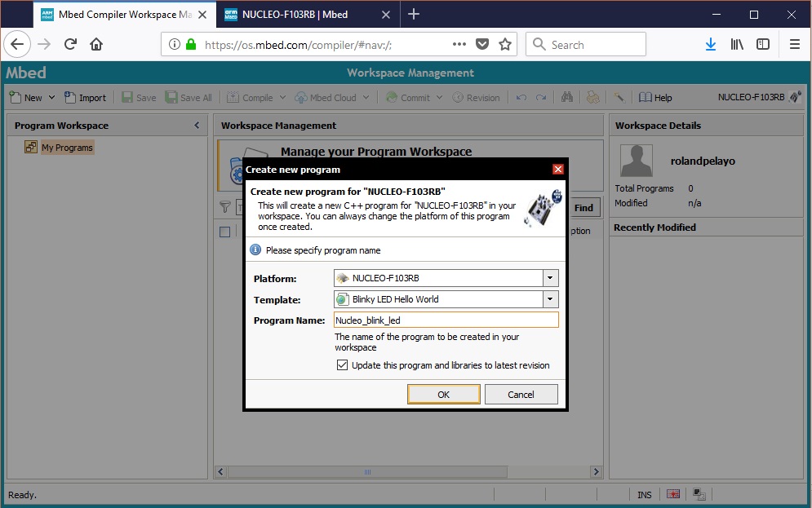This screenshot has width=812, height=508.
Task: Click the Cancel button
Action: point(521,394)
